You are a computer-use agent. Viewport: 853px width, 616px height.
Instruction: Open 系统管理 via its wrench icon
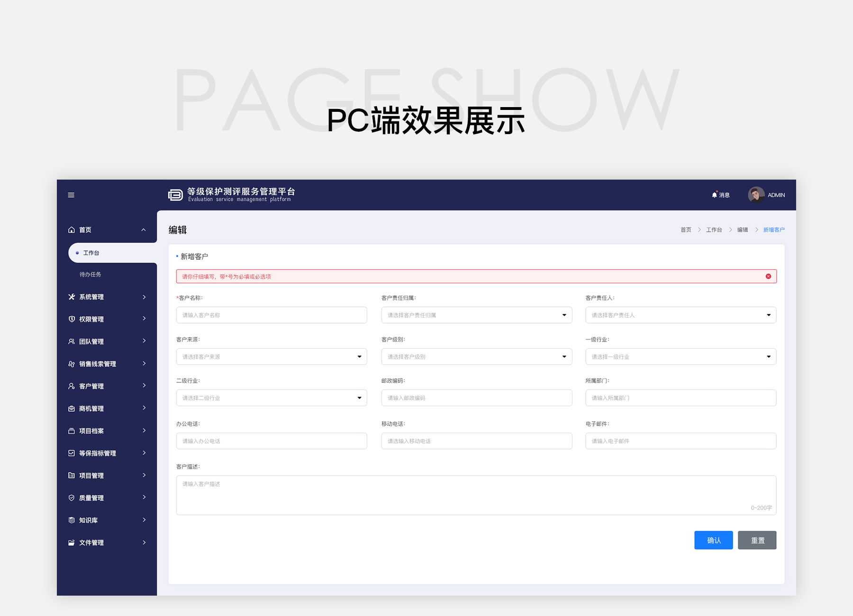[72, 297]
